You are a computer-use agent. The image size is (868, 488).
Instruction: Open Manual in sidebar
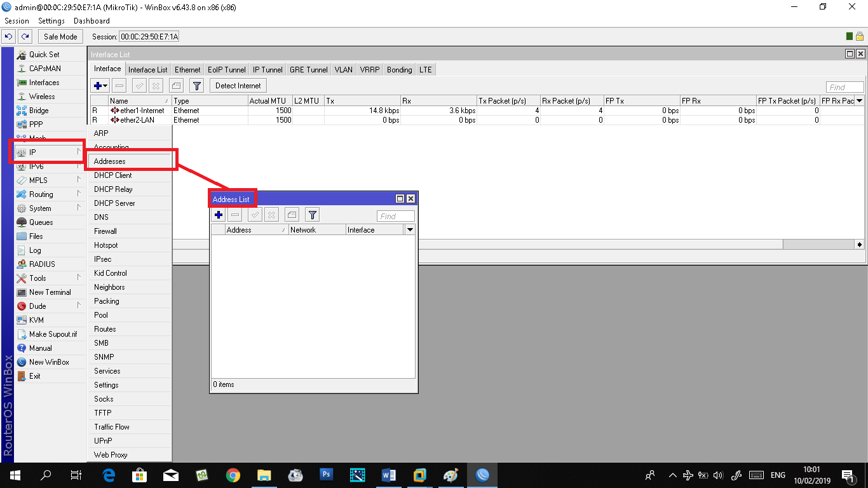[x=50, y=348]
